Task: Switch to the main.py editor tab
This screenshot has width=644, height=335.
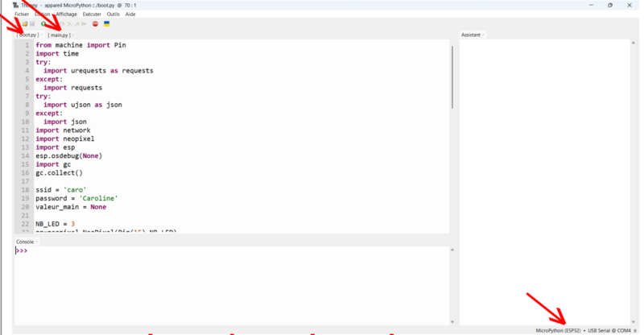Action: pos(59,35)
